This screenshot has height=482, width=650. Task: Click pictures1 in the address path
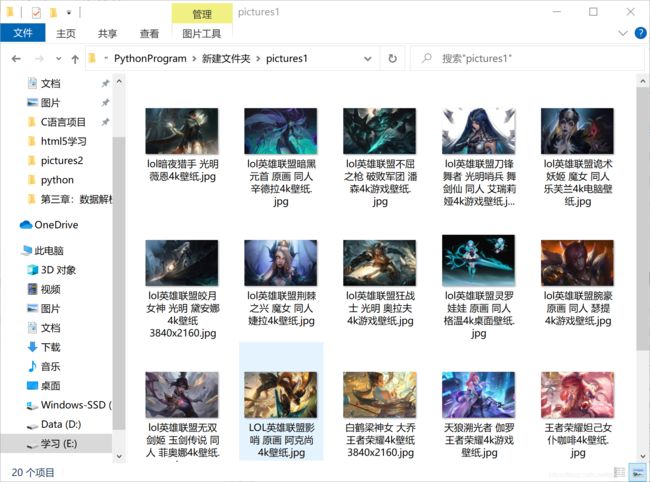[286, 58]
